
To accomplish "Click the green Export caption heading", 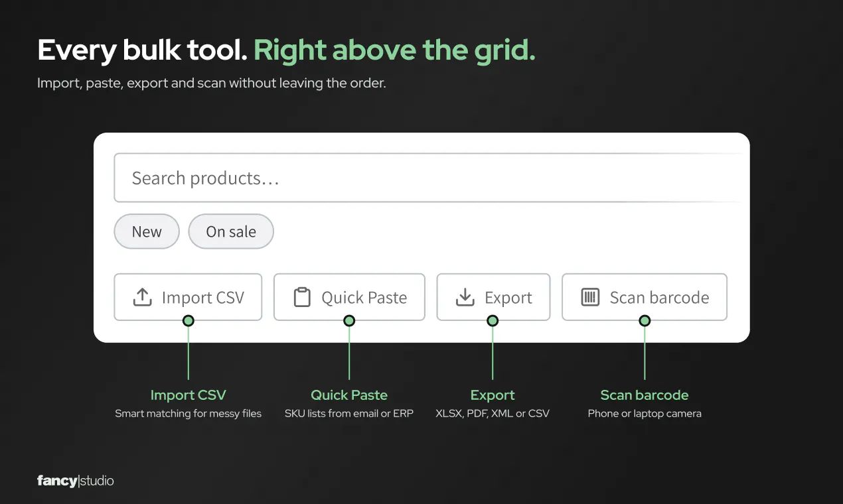I will coord(493,395).
